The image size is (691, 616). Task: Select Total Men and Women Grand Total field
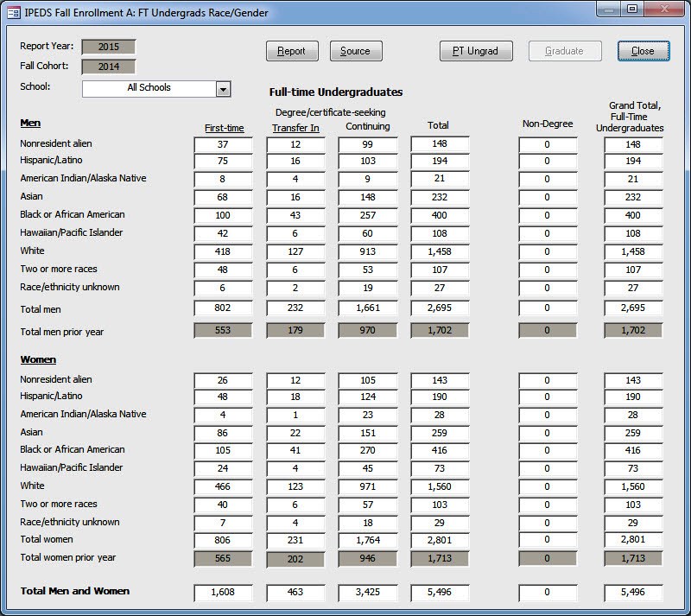point(633,592)
